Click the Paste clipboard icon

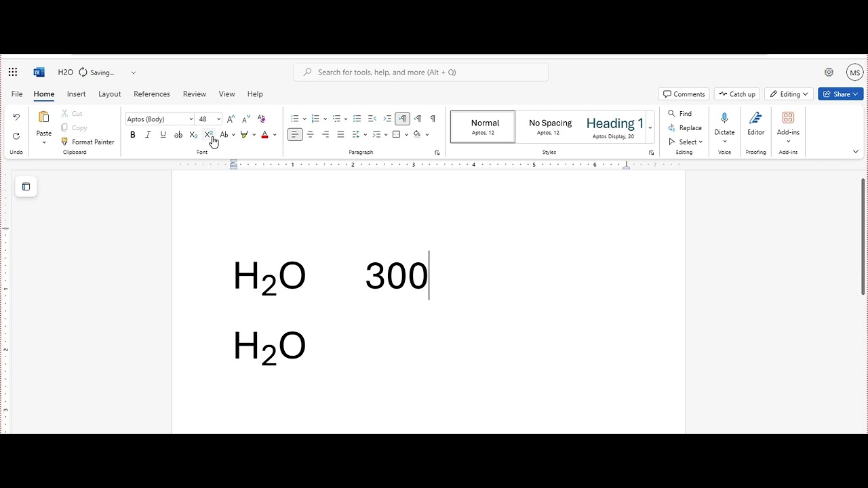[x=44, y=117]
